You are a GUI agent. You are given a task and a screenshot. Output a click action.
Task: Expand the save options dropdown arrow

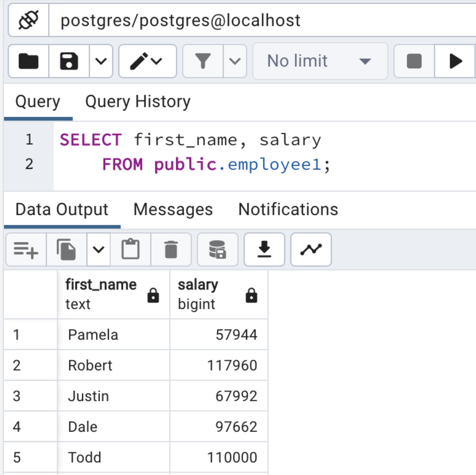[x=101, y=61]
